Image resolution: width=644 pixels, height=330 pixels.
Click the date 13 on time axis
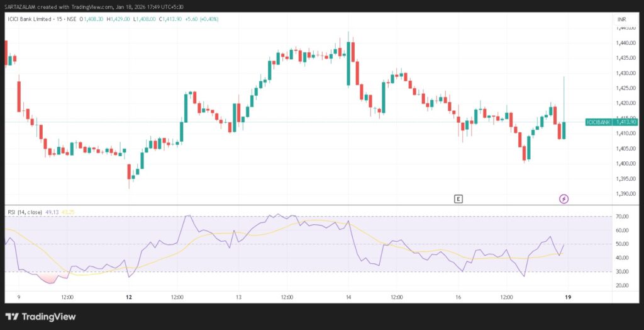coord(238,297)
